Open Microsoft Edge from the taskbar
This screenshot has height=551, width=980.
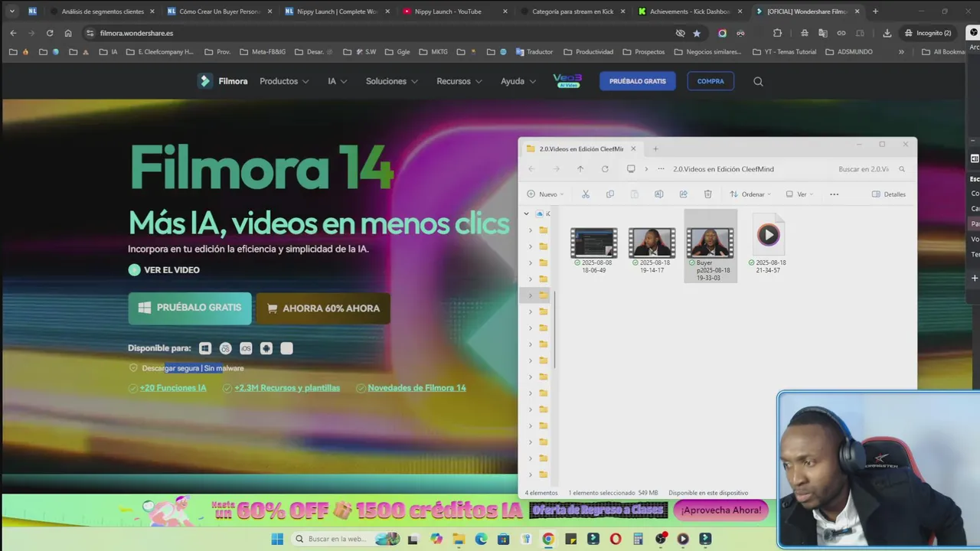[481, 539]
